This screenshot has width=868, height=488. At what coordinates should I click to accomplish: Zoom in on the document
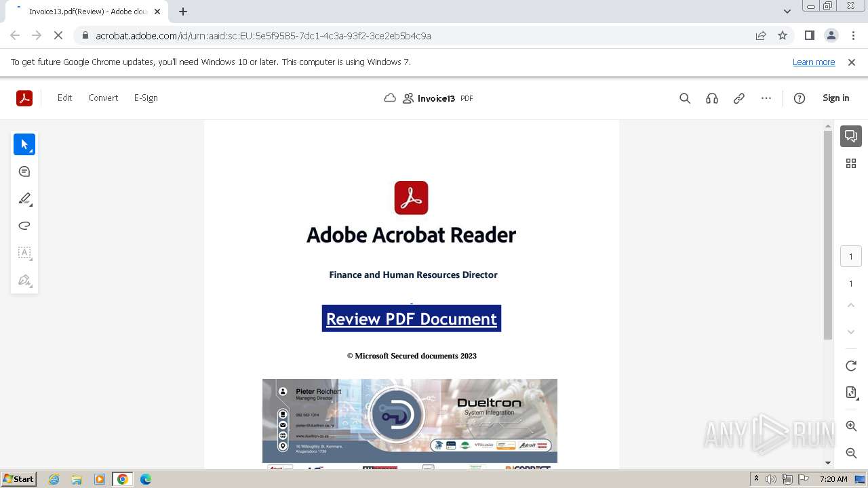[x=851, y=426]
